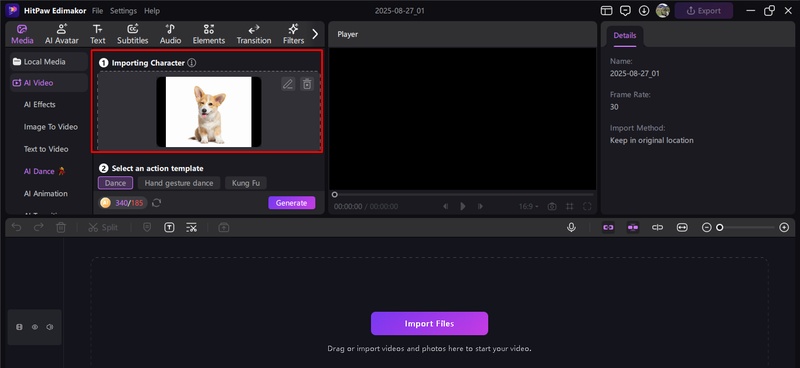Screen dimensions: 800x368
Task: Click the Split tool
Action: [x=103, y=228]
